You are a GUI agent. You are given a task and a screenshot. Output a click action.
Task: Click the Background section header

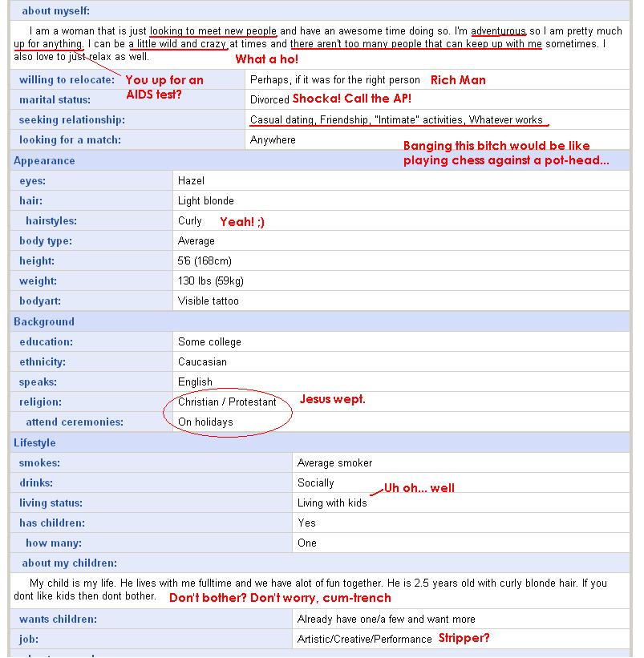click(x=44, y=322)
